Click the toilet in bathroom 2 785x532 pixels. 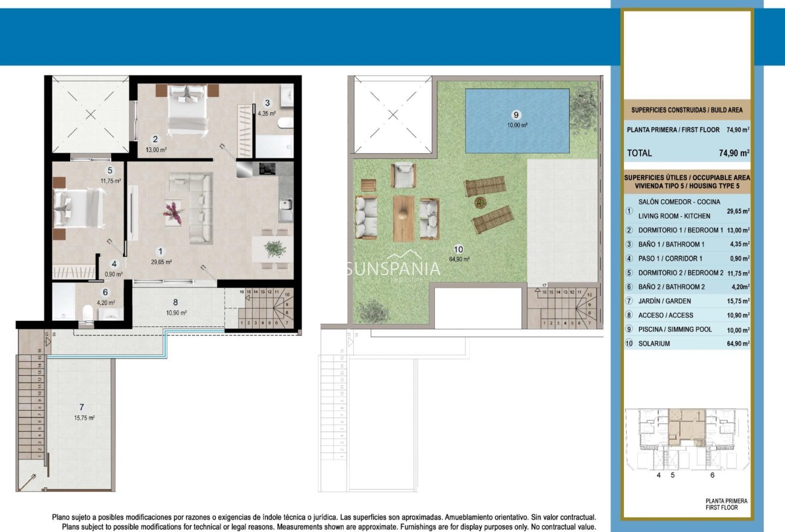click(87, 312)
